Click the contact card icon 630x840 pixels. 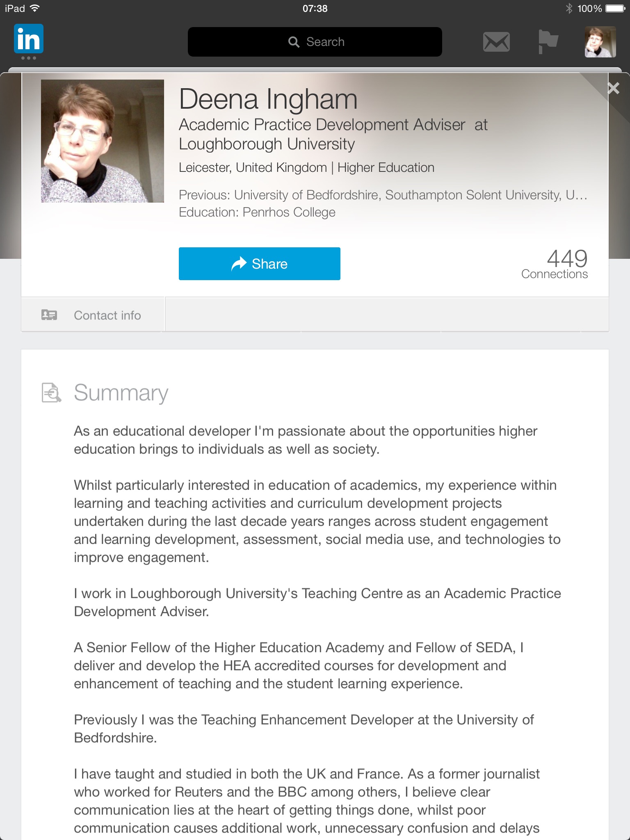[x=49, y=315]
